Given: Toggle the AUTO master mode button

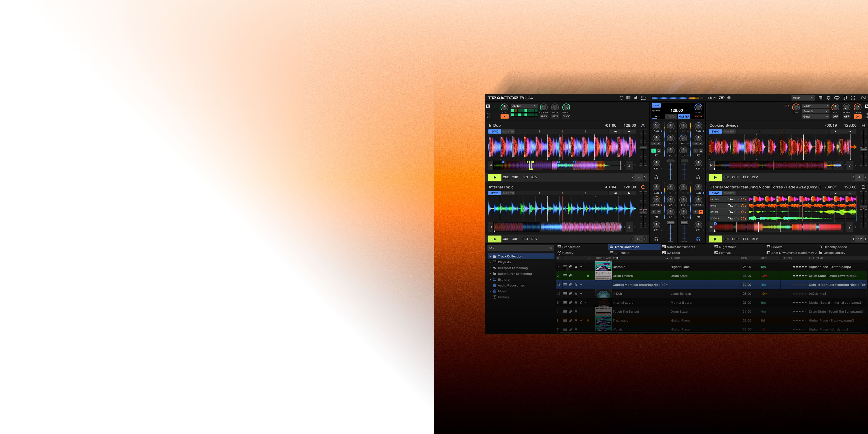Looking at the screenshot, I should tap(671, 117).
